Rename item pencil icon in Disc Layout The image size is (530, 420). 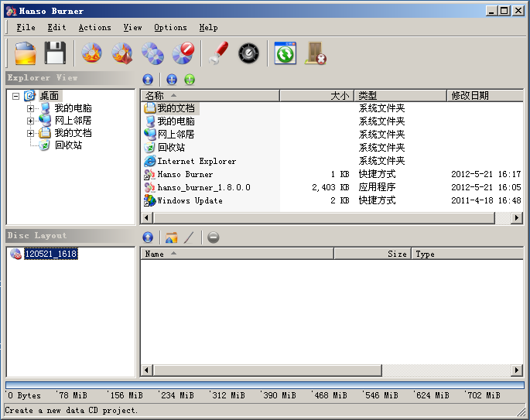click(189, 237)
